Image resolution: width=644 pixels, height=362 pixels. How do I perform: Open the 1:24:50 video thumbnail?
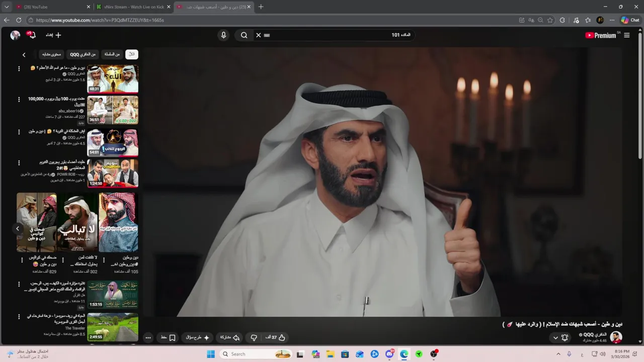pos(113,173)
